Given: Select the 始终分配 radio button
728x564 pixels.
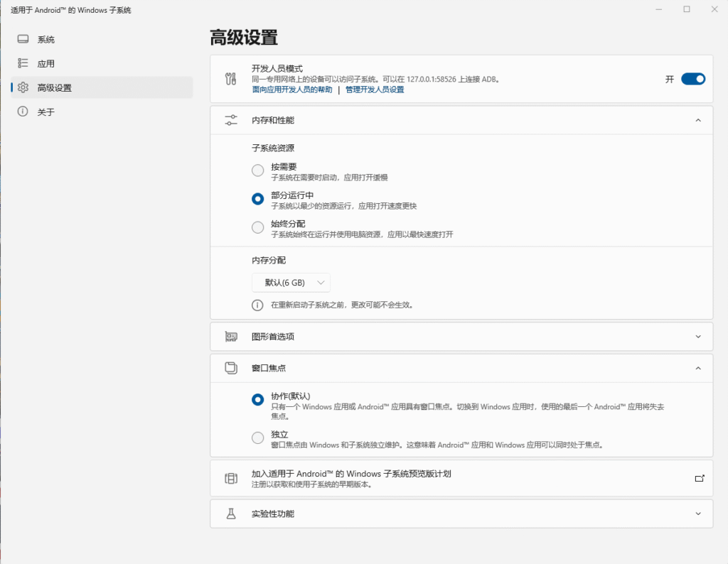Looking at the screenshot, I should 258,228.
